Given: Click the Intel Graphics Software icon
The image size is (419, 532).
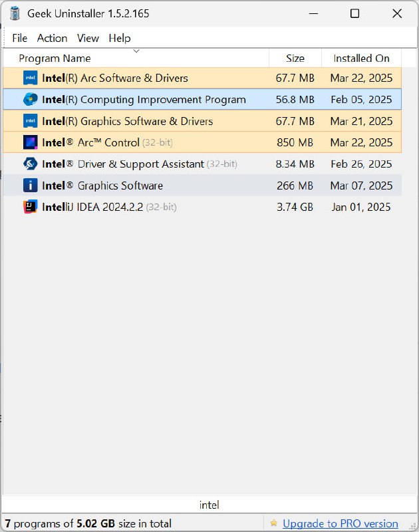Looking at the screenshot, I should tap(30, 186).
